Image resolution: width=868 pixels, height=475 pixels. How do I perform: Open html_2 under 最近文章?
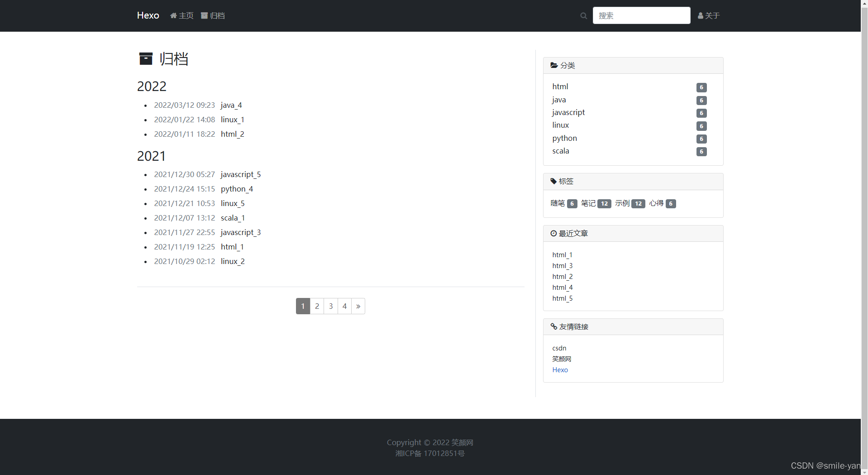pos(562,277)
